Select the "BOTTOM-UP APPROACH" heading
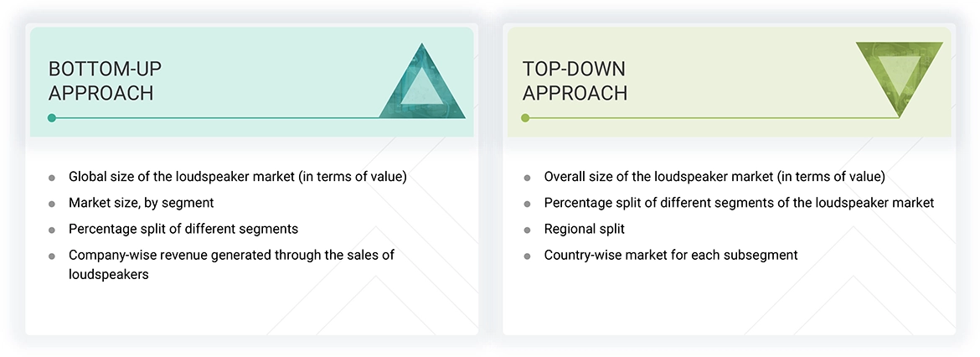Screen dimensions: 980x357 click(x=101, y=81)
